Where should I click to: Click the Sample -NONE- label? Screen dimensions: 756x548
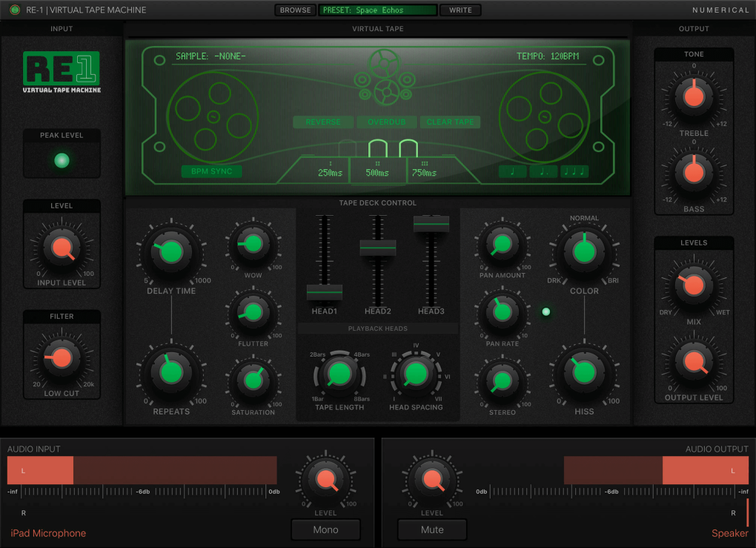[x=210, y=56]
